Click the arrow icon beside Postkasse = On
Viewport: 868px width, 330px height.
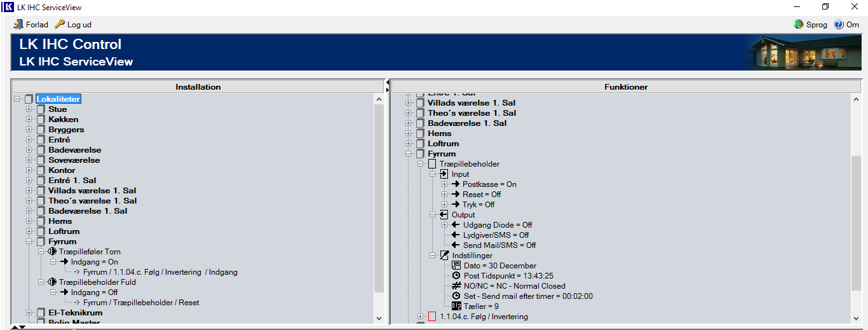456,184
